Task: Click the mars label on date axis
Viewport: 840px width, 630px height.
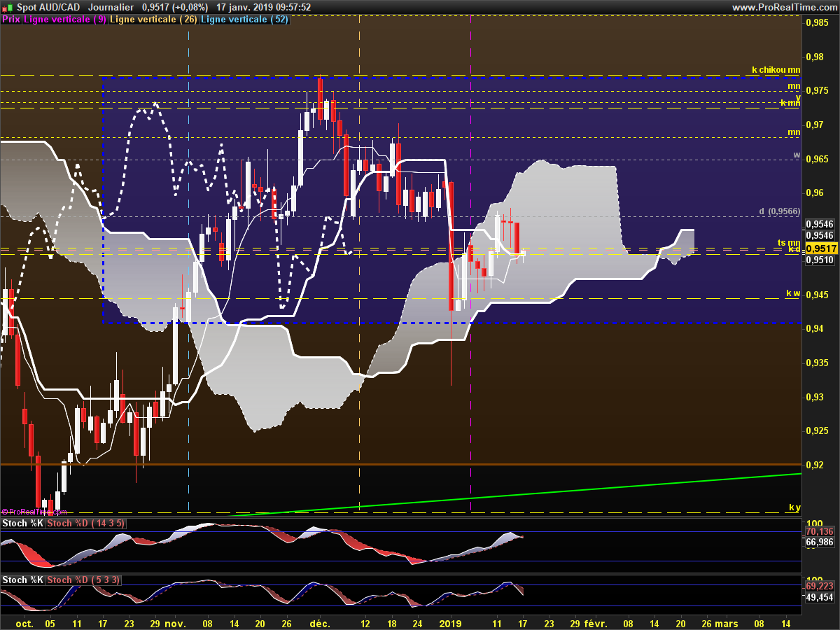Action: pyautogui.click(x=725, y=623)
